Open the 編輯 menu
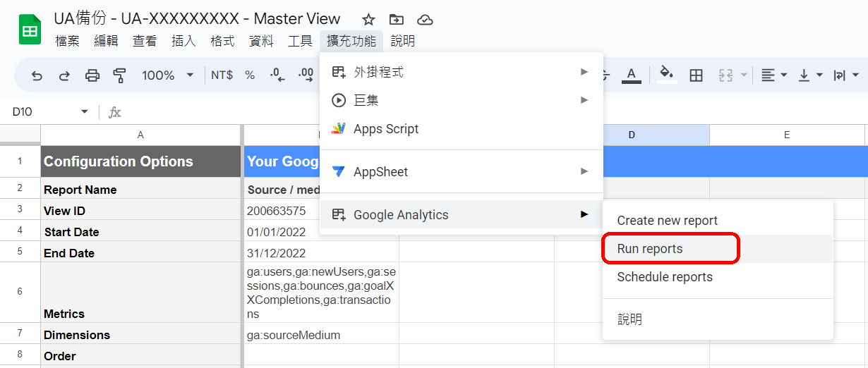 (x=107, y=42)
